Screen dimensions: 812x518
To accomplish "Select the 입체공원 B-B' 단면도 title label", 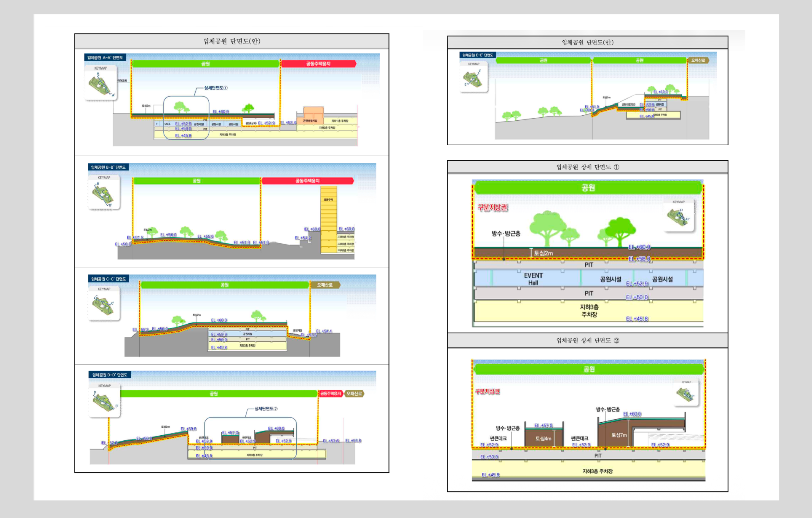I will pyautogui.click(x=108, y=167).
